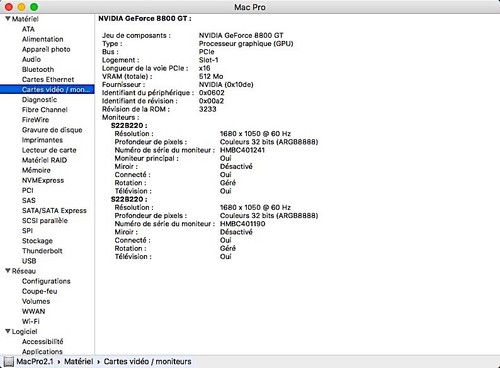Select Accessibilité under Logiciel

click(x=43, y=341)
